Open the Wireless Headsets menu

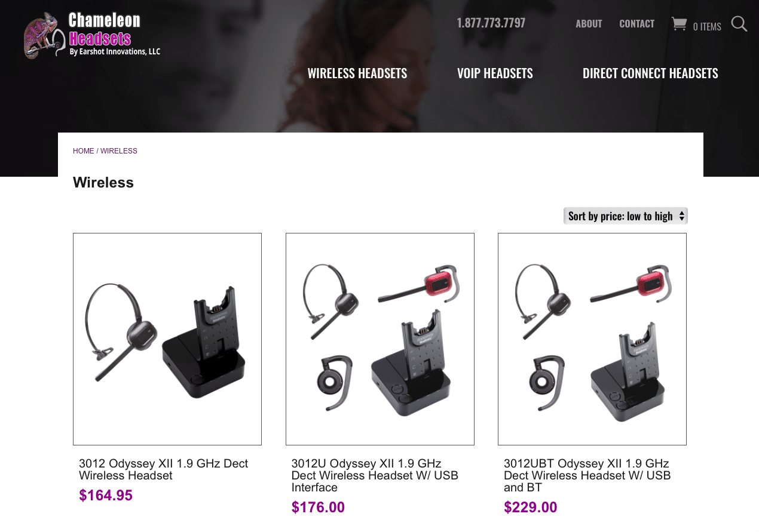click(x=357, y=73)
